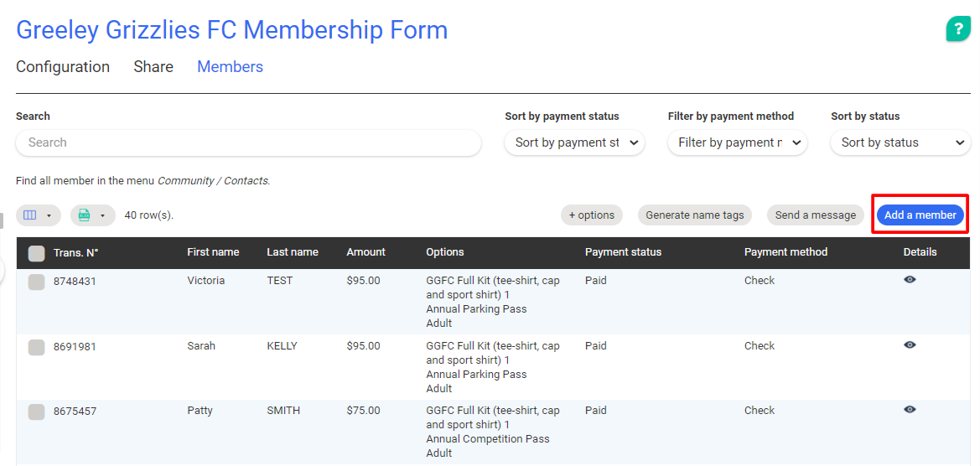The image size is (980, 466).
Task: View details eye icon for Sarah KELLY
Action: pos(910,345)
